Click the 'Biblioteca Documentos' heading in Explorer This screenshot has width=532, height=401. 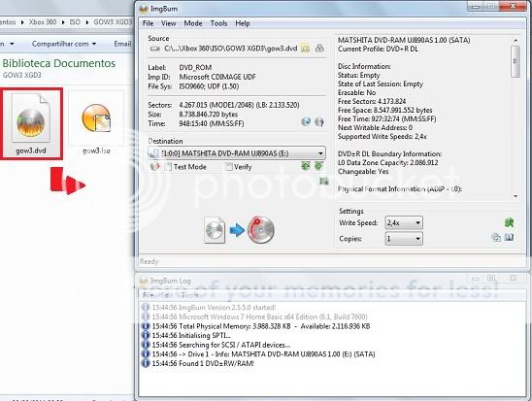tap(59, 63)
